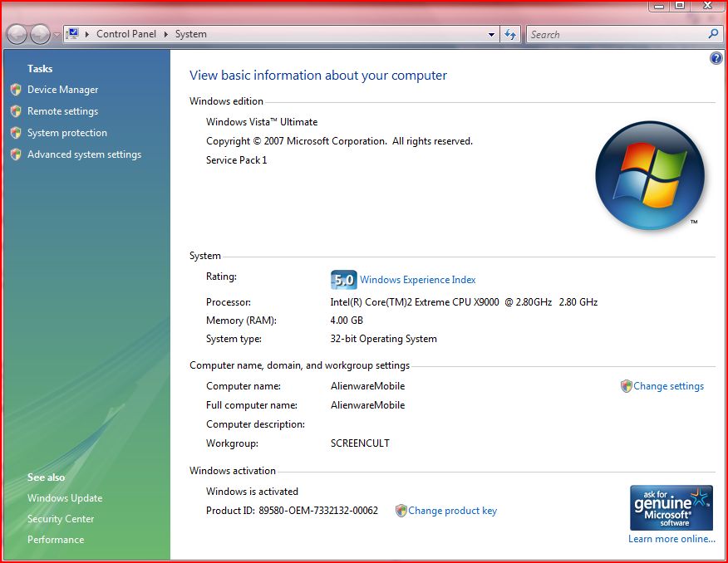Open Remote settings from Tasks
Screen dimensions: 728x563
(62, 111)
